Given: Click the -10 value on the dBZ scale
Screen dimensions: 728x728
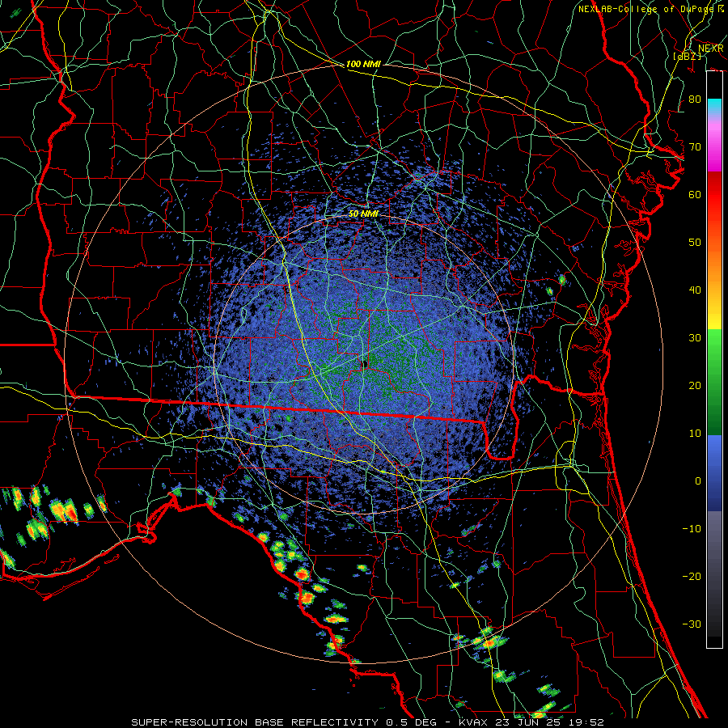Looking at the screenshot, I should (692, 529).
